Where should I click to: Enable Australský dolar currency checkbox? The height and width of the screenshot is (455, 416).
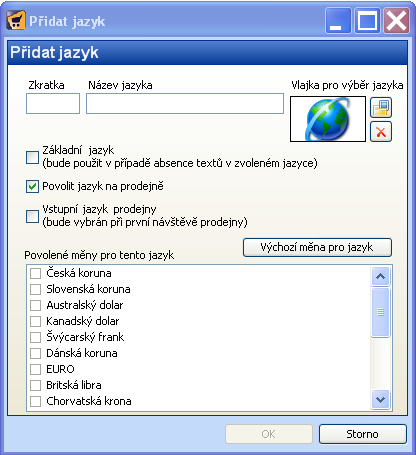click(x=35, y=305)
